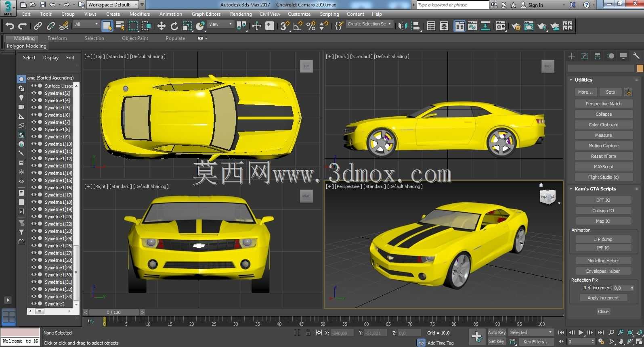Choose Rectangular Selection Region tool
The height and width of the screenshot is (347, 644).
(x=133, y=26)
